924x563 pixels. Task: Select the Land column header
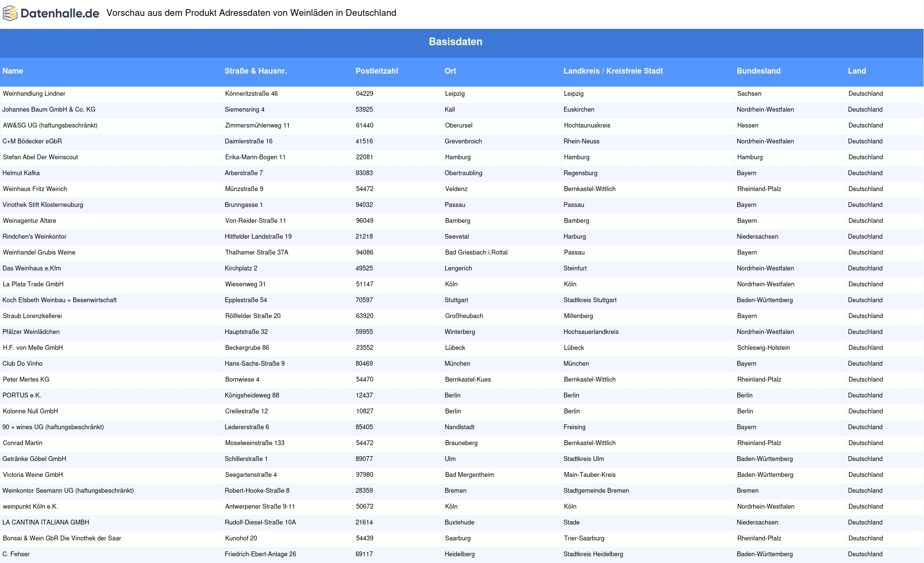[857, 71]
